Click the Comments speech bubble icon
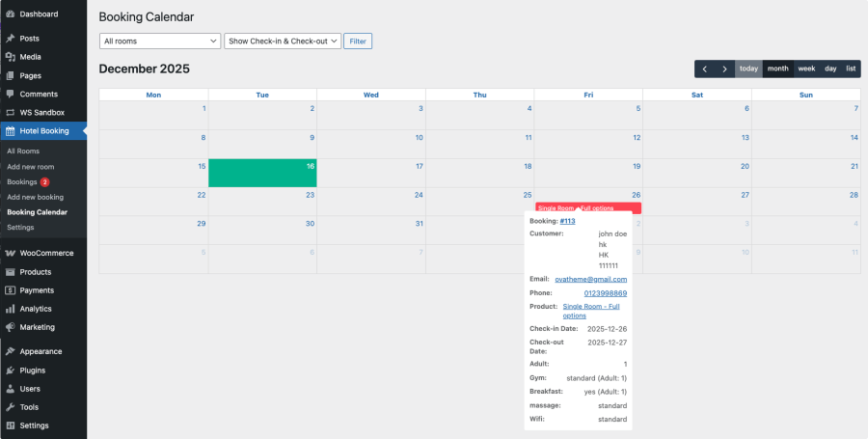 (x=10, y=95)
